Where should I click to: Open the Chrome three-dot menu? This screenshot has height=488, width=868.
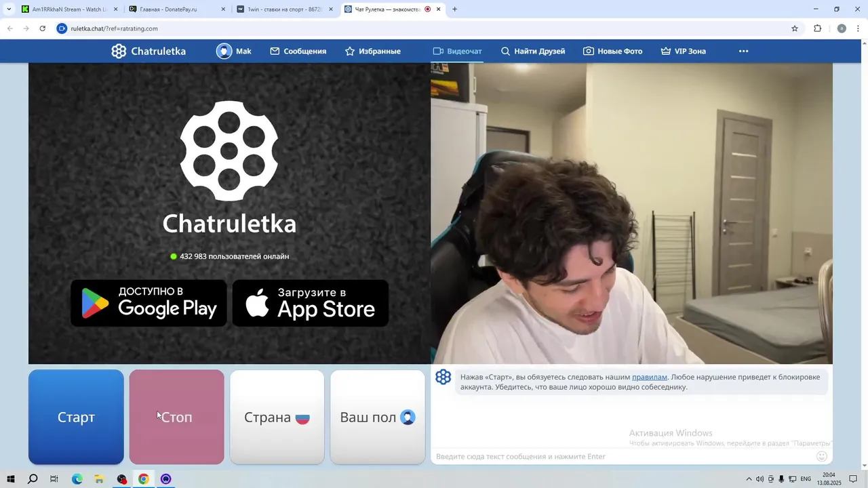click(x=859, y=28)
